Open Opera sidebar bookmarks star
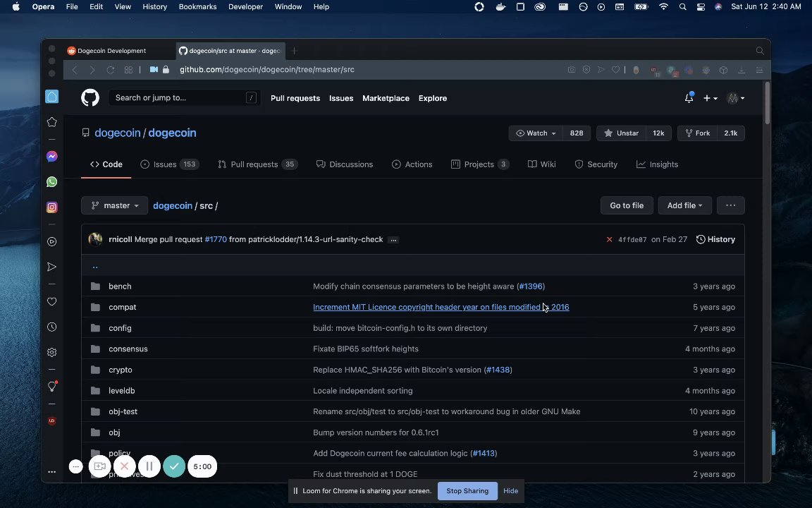 (51, 122)
